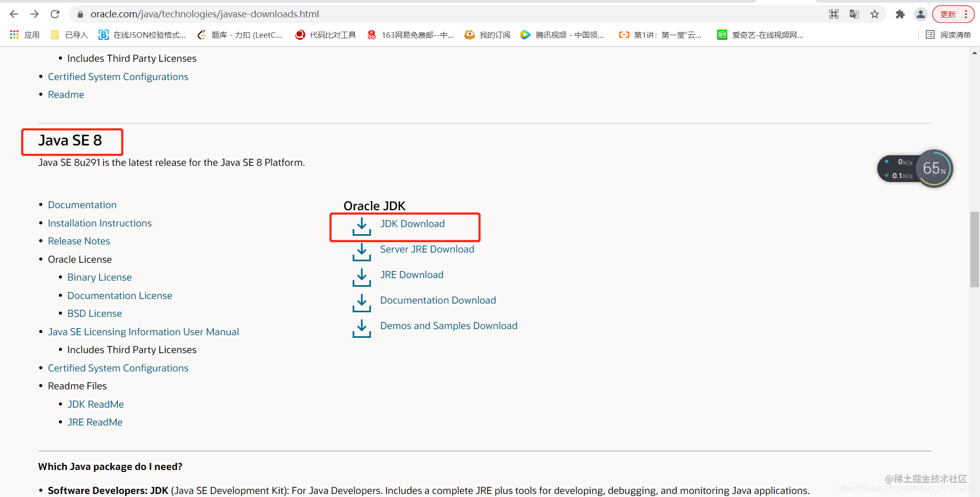
Task: Click the Documentation Download arrow icon
Action: tap(362, 303)
